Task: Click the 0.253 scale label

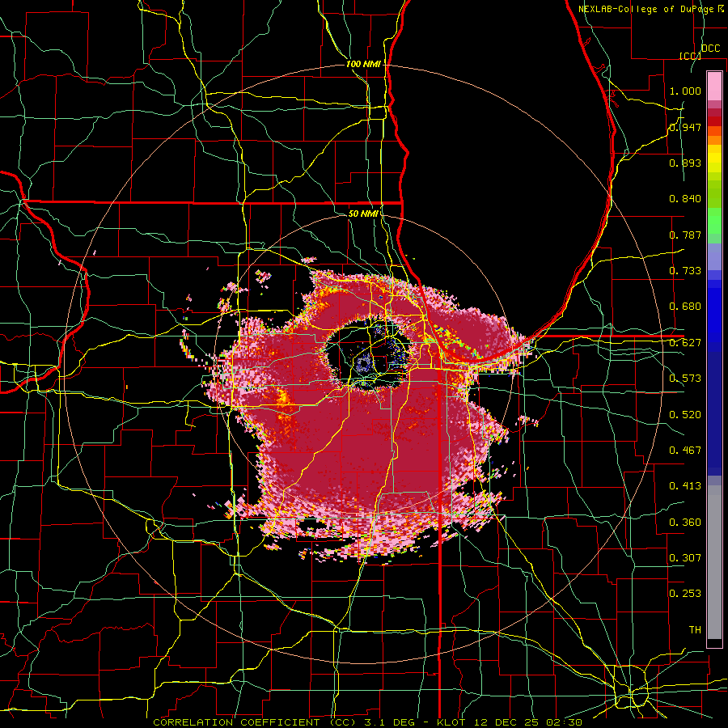Action: click(685, 594)
